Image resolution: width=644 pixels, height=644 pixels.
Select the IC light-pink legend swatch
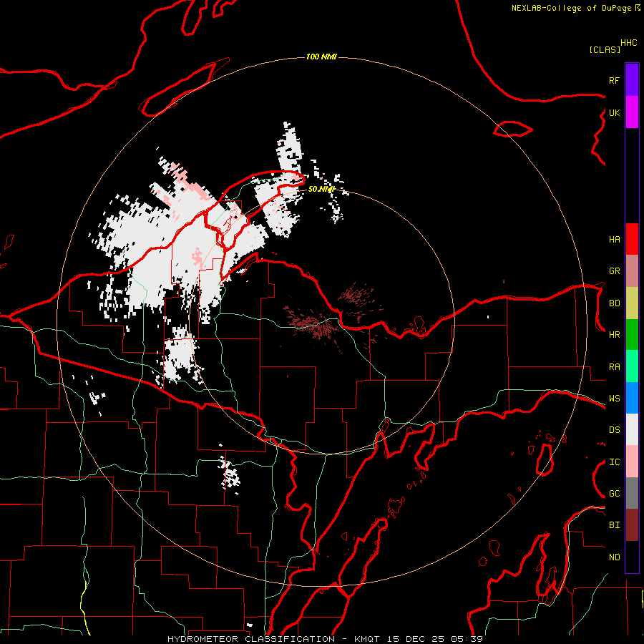(632, 462)
